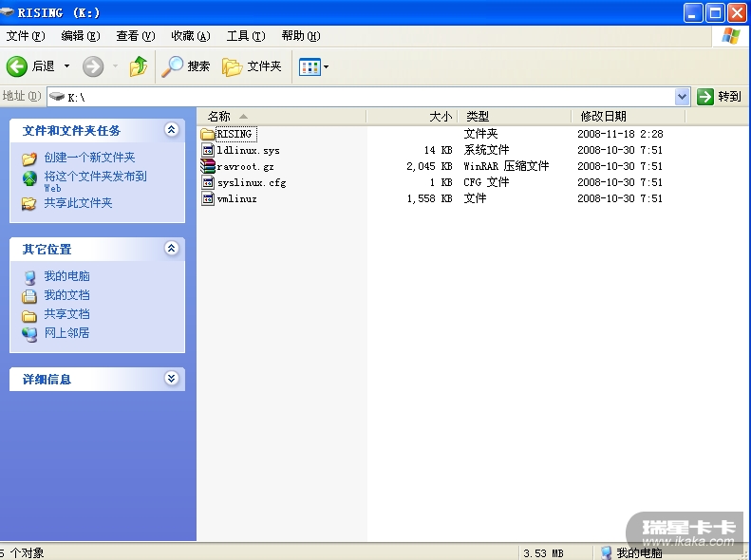
Task: Click the 我的文档 documents icon
Action: (x=29, y=296)
